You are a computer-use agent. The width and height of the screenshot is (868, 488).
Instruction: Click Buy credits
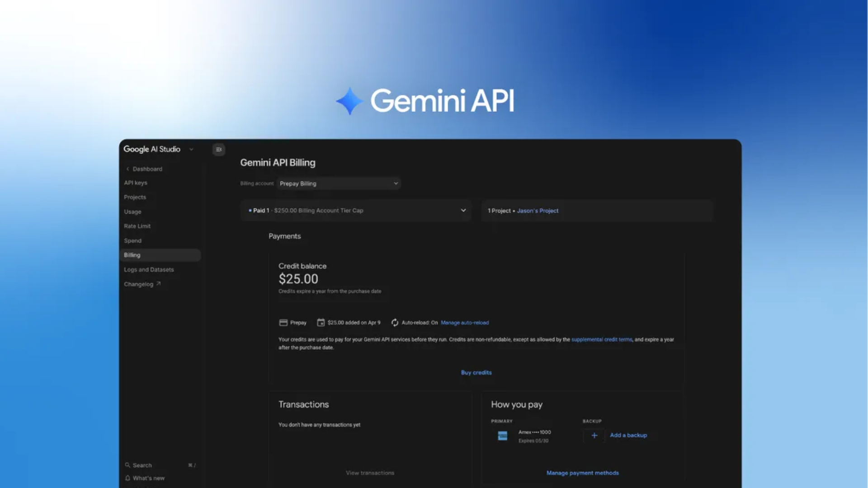476,373
